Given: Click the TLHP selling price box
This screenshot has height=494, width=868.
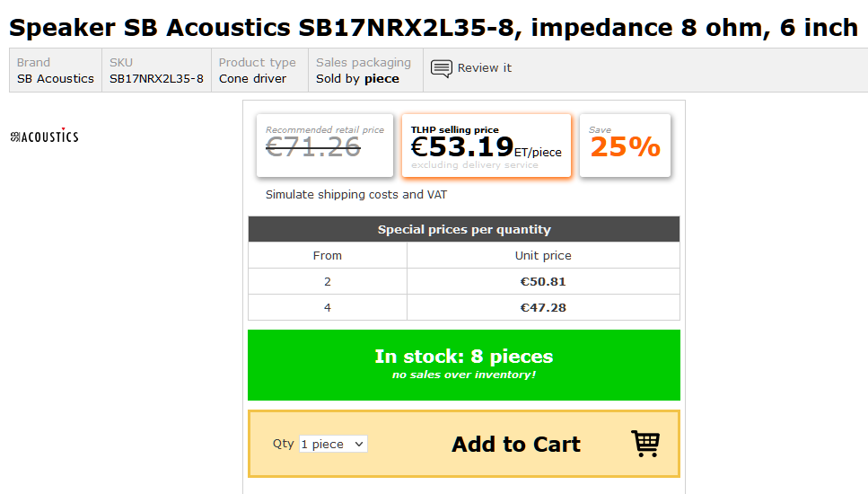Looking at the screenshot, I should (487, 146).
